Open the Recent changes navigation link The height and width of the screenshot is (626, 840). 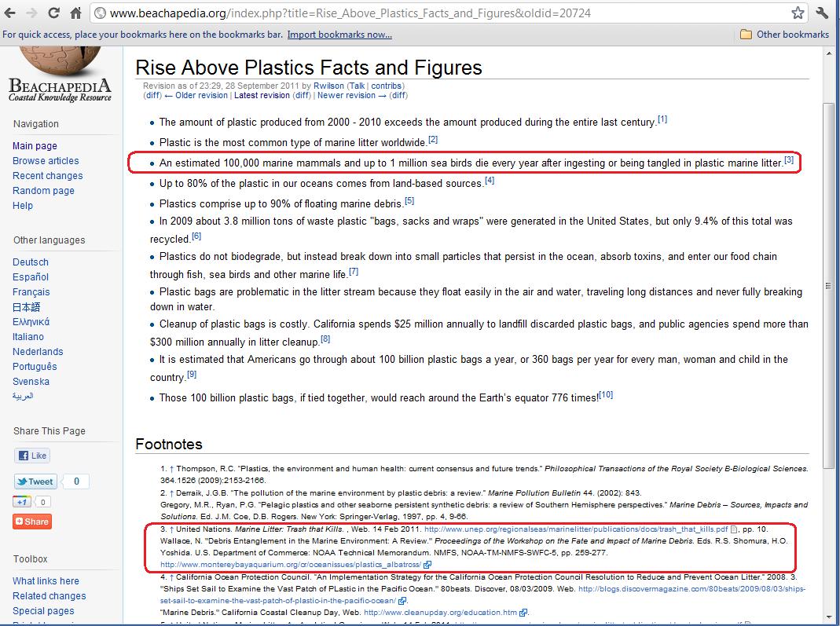point(47,175)
